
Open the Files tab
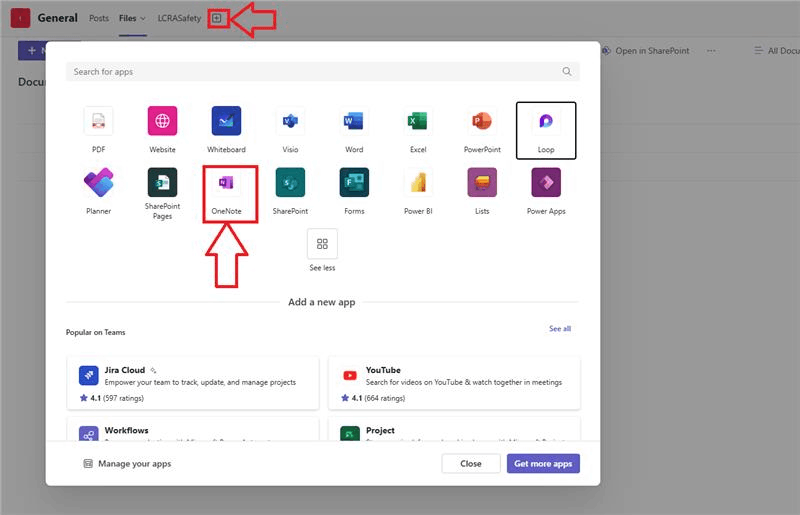(x=128, y=18)
